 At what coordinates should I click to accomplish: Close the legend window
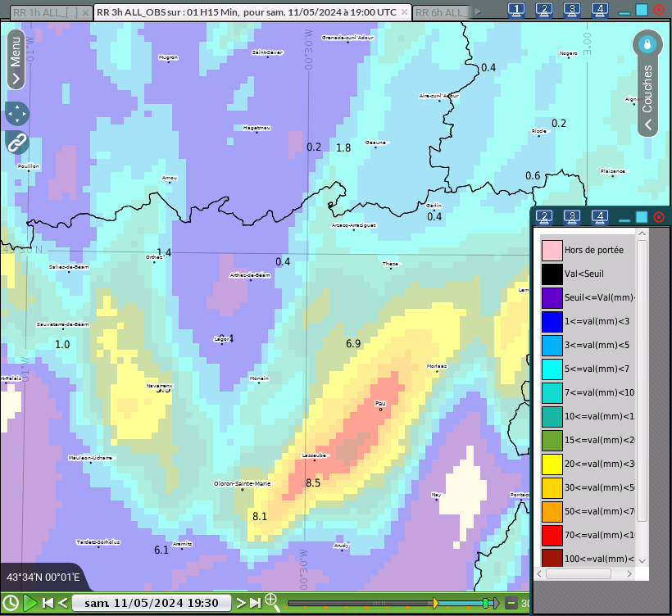pyautogui.click(x=659, y=217)
